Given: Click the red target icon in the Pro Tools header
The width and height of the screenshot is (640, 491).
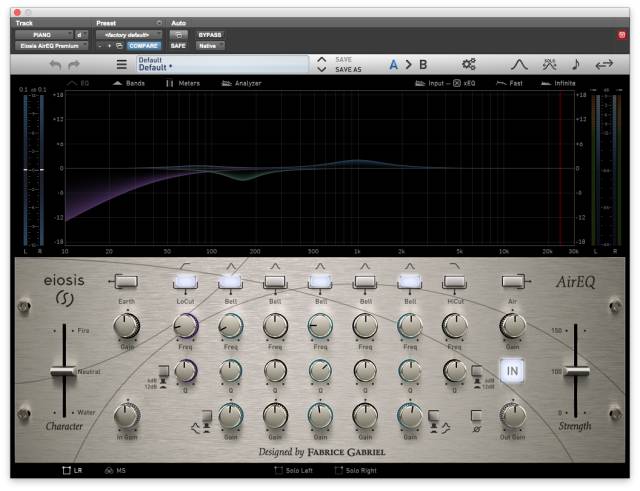Looking at the screenshot, I should pyautogui.click(x=622, y=35).
